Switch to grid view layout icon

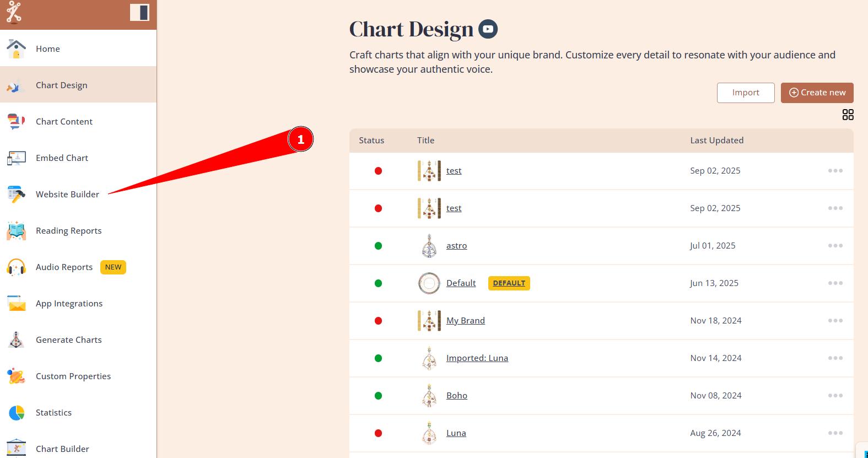click(x=848, y=115)
